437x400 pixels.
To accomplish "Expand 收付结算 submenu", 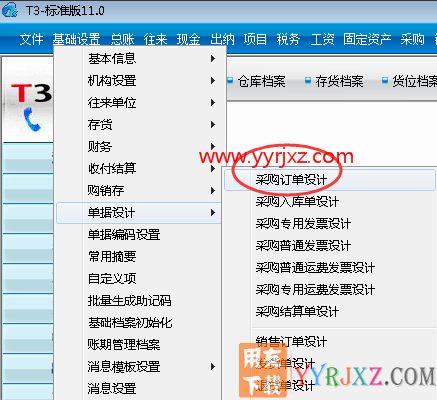I will click(138, 168).
